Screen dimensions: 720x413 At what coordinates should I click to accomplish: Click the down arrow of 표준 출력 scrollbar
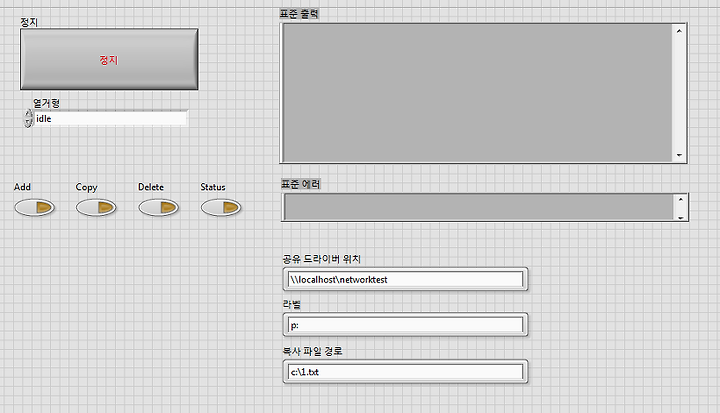coord(679,155)
